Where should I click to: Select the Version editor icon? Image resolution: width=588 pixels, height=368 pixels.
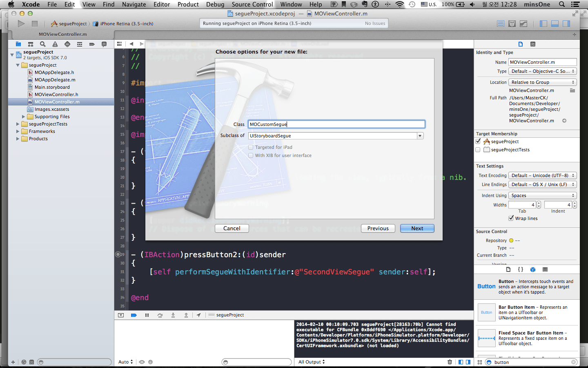click(x=523, y=24)
